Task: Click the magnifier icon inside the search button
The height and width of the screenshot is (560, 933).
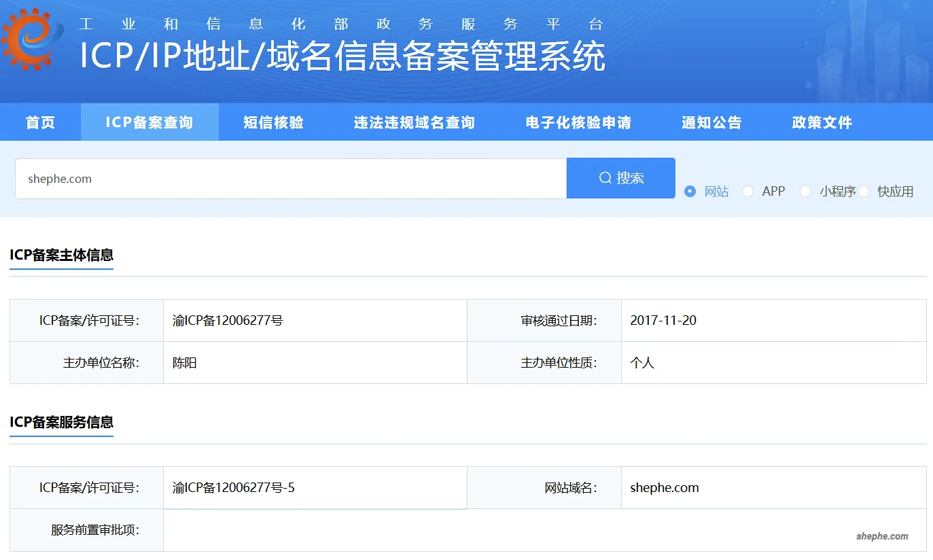Action: pos(604,177)
